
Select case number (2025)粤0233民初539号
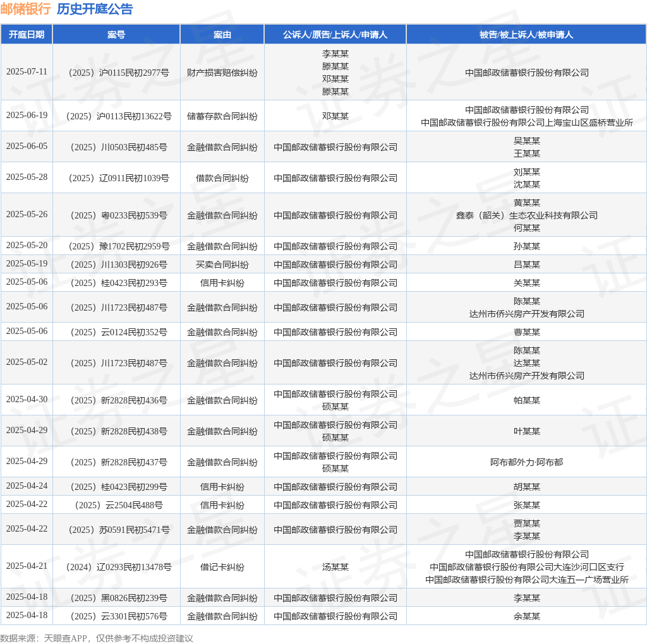click(x=118, y=215)
